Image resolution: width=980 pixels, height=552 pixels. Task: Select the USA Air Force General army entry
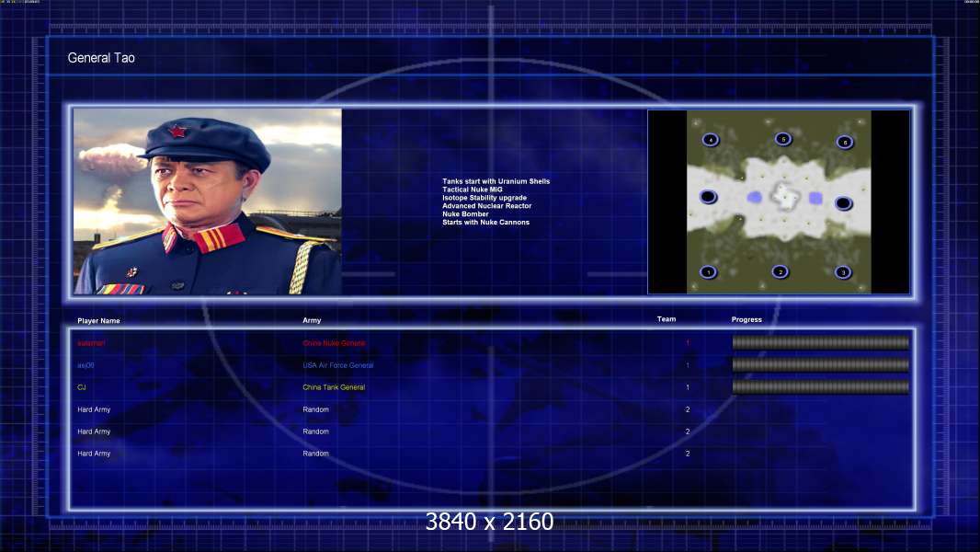point(338,365)
